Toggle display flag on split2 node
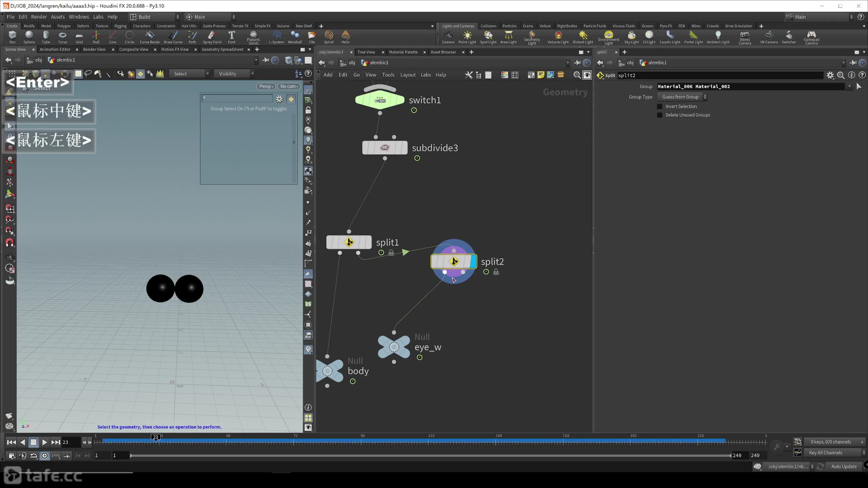Image resolution: width=868 pixels, height=488 pixels. click(473, 261)
